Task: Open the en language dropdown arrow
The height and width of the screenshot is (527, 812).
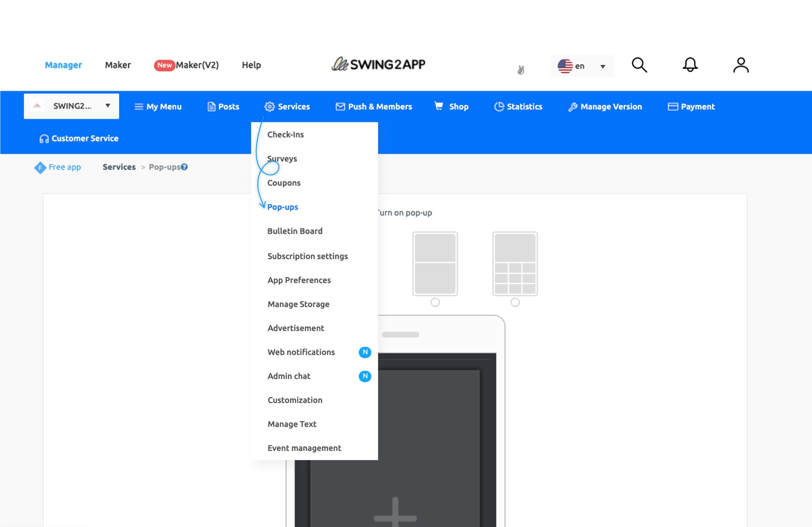Action: tap(603, 67)
